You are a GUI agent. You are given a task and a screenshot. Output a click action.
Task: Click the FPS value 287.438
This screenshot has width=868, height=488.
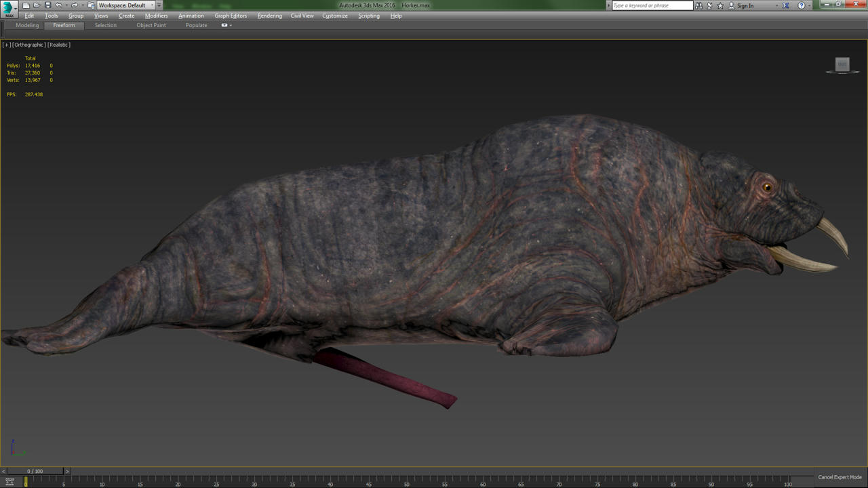click(x=34, y=94)
